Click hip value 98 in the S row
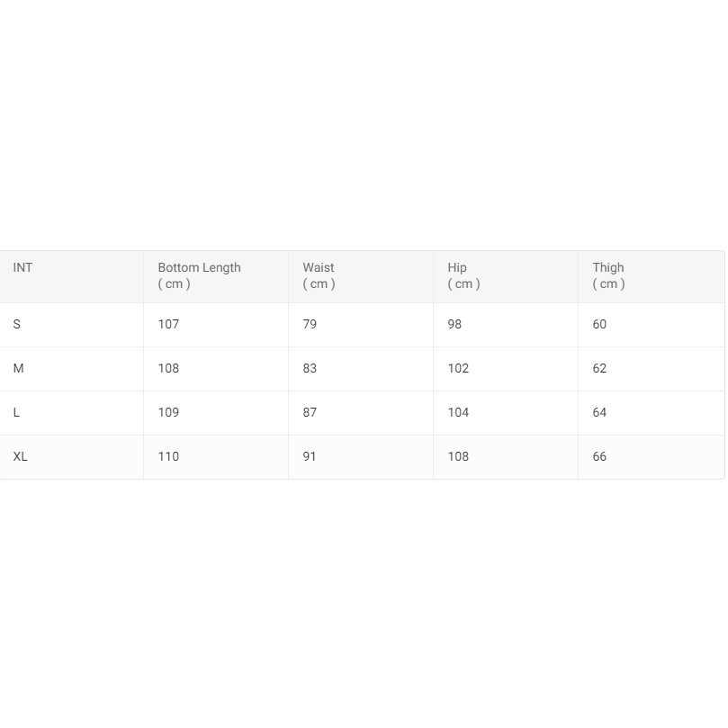 454,324
